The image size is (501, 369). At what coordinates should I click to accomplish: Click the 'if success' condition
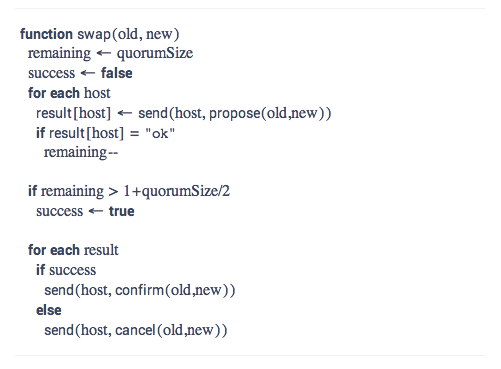click(66, 270)
